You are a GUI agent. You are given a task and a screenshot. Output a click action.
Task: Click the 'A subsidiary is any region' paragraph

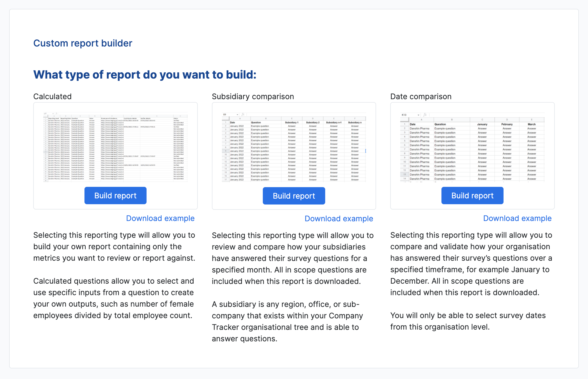click(x=287, y=321)
